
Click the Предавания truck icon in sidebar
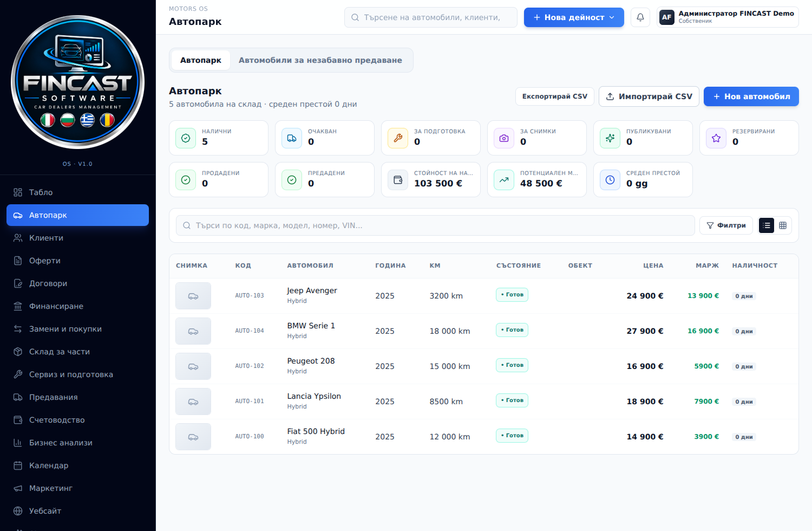pyautogui.click(x=18, y=397)
